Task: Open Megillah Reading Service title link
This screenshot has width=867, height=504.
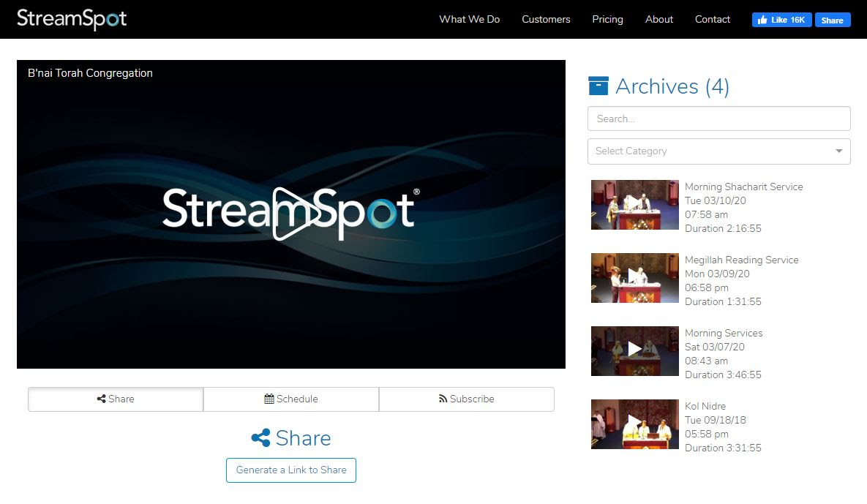Action: pyautogui.click(x=741, y=260)
